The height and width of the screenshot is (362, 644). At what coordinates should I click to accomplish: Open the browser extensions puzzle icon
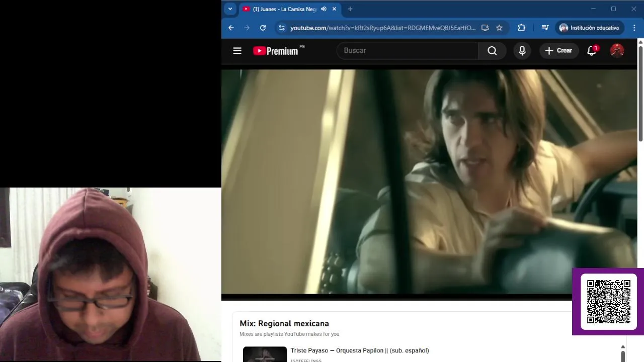pyautogui.click(x=521, y=28)
